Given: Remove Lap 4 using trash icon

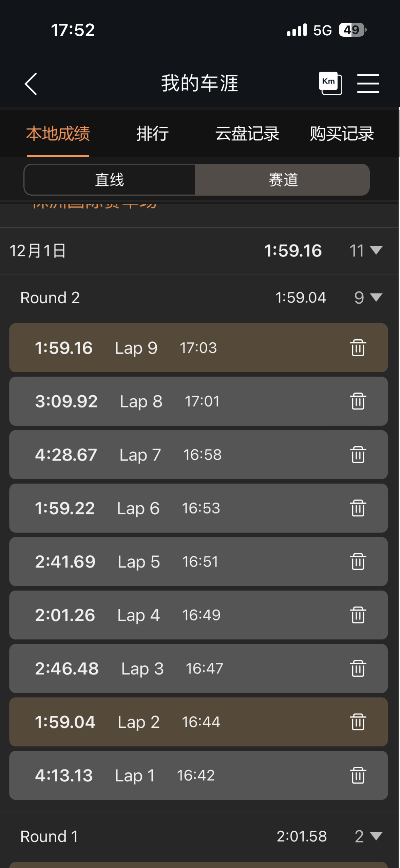Looking at the screenshot, I should coord(358,615).
